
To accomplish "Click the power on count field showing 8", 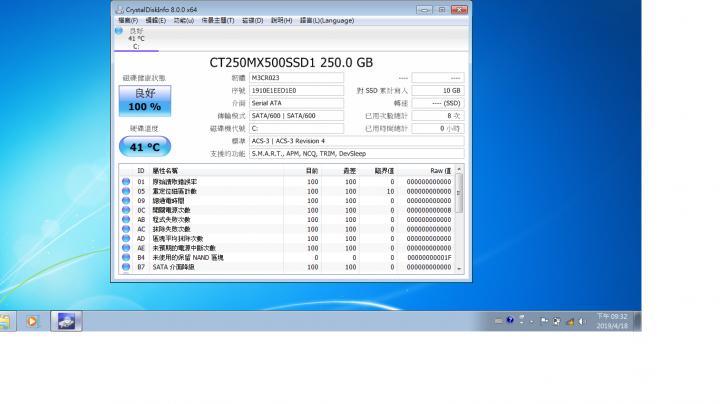I will tap(438, 116).
